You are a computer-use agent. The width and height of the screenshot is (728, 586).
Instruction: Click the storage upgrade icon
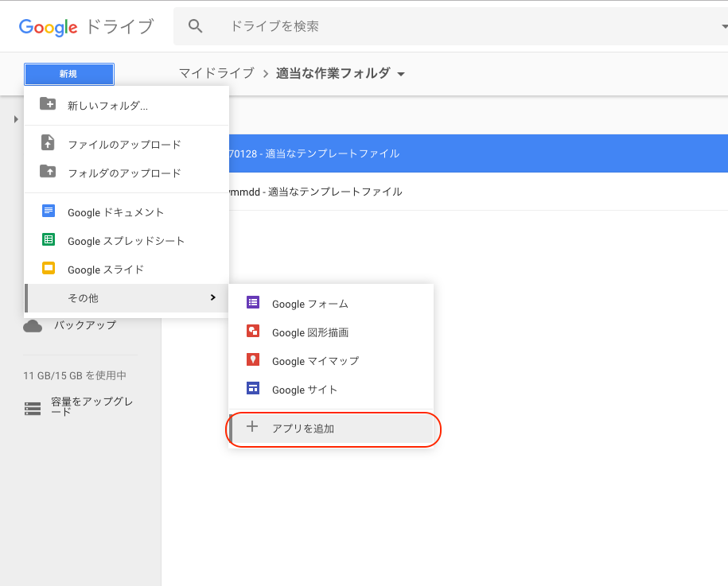(x=33, y=409)
